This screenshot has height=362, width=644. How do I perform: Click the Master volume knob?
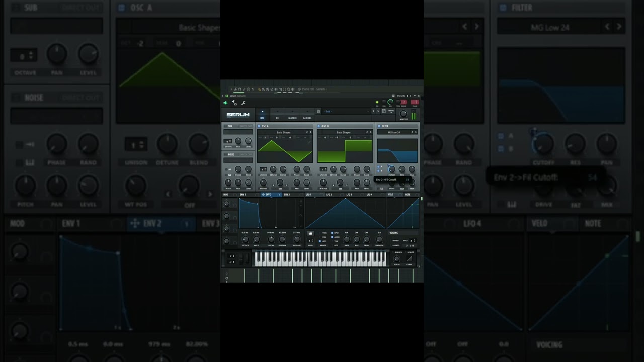click(404, 114)
